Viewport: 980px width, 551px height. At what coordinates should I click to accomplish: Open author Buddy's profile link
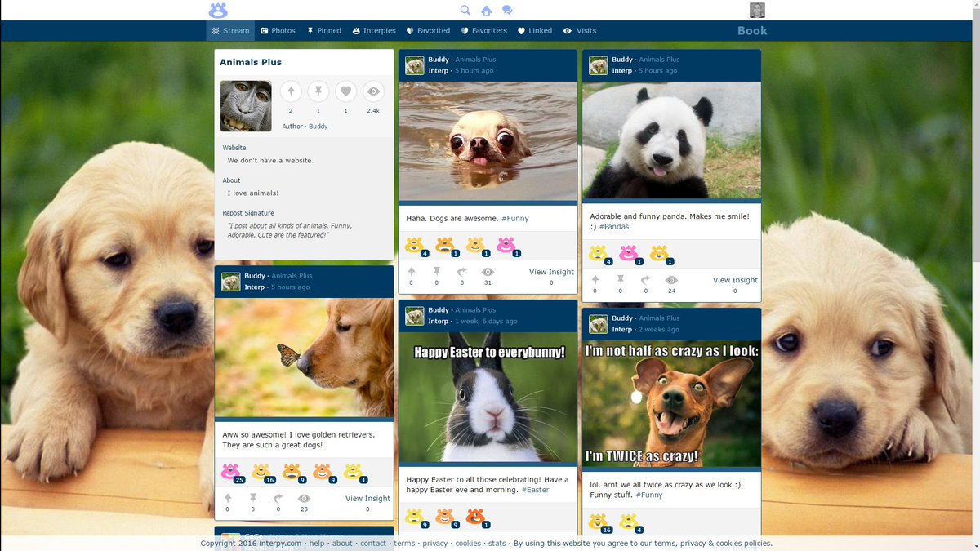pos(318,127)
